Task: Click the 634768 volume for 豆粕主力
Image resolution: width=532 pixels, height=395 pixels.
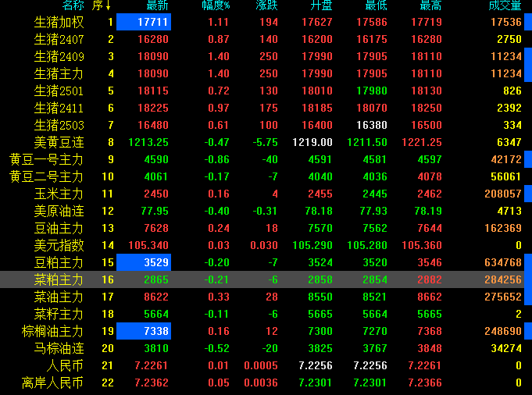Action: pos(503,262)
